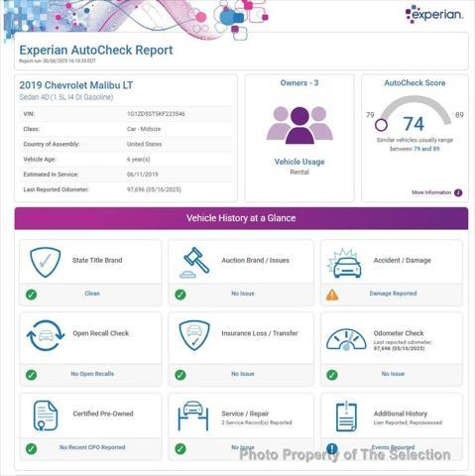Click the Accident / Damage label

pyautogui.click(x=402, y=260)
